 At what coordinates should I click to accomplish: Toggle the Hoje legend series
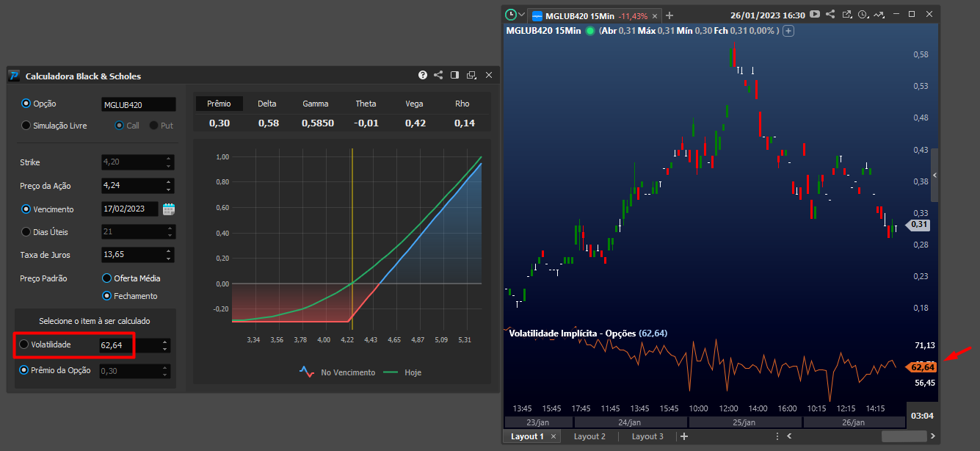[402, 372]
